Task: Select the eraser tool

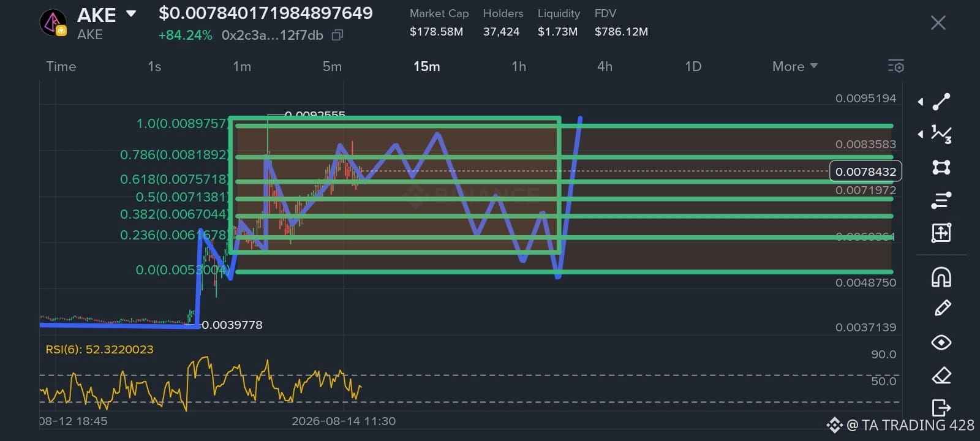Action: click(x=941, y=375)
